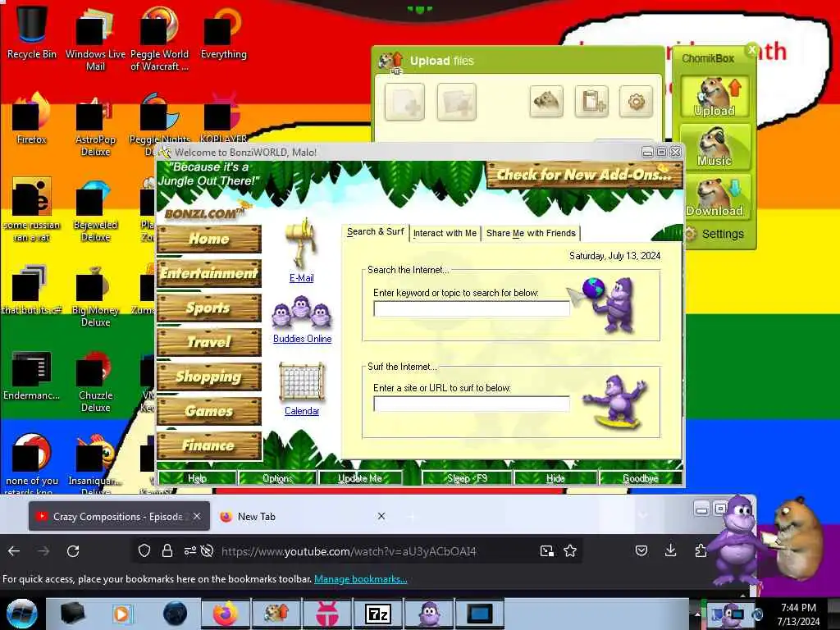Switch to Share Me with Friends tab
Viewport: 840px width, 630px height.
531,233
